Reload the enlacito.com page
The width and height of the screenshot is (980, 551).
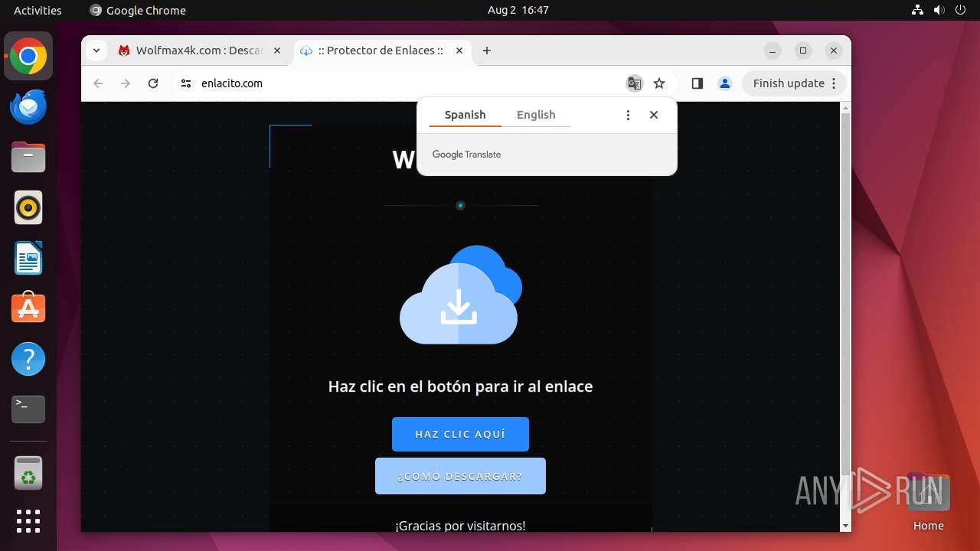(153, 83)
